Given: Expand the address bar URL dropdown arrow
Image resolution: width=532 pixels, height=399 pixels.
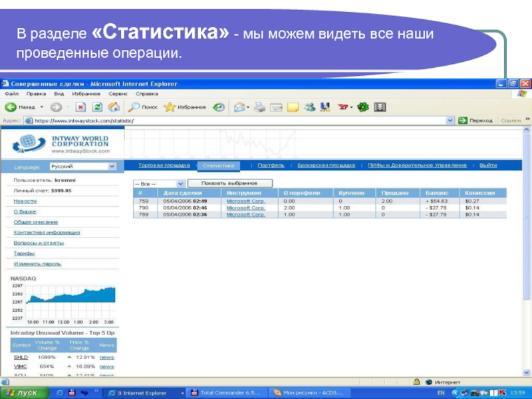Looking at the screenshot, I should (450, 121).
